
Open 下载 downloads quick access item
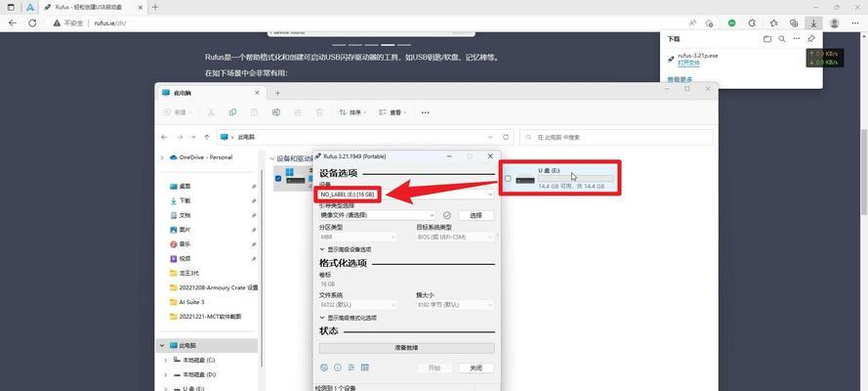tap(185, 201)
